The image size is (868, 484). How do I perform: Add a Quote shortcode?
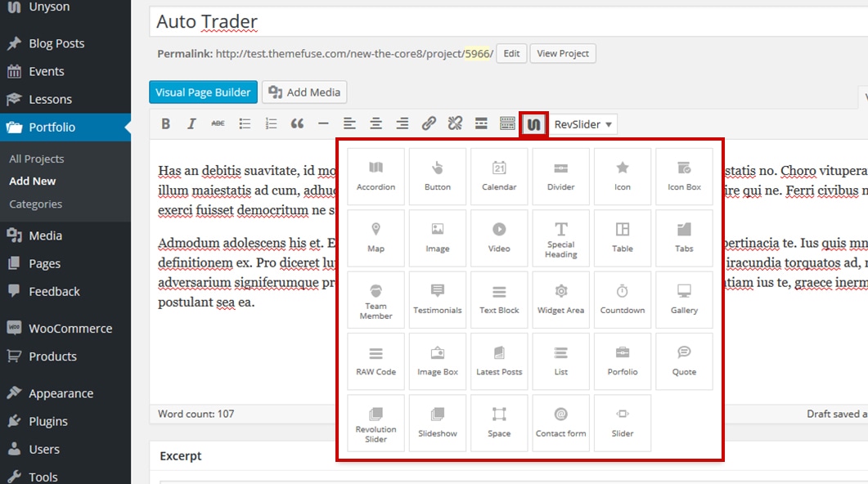pos(684,361)
